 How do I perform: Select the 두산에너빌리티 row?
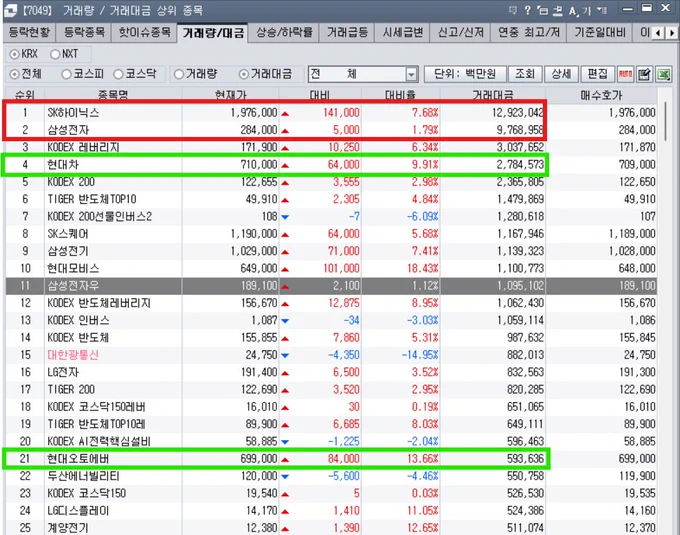pos(331,476)
